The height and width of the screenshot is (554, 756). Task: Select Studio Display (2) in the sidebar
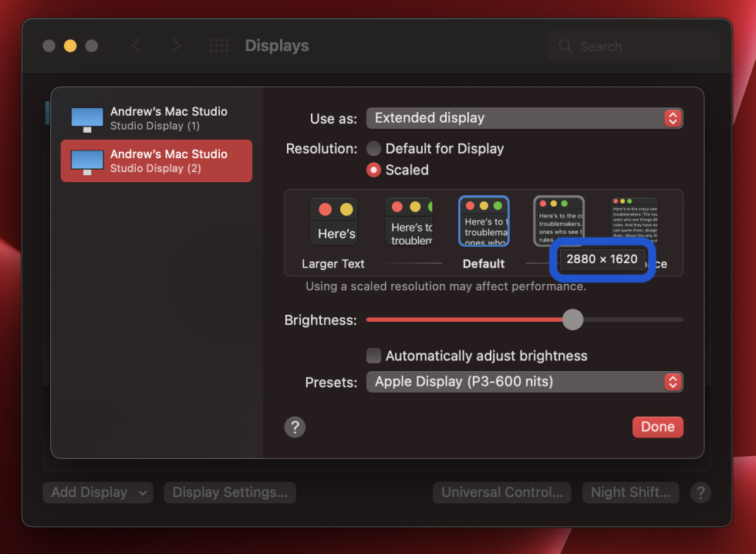click(x=156, y=161)
